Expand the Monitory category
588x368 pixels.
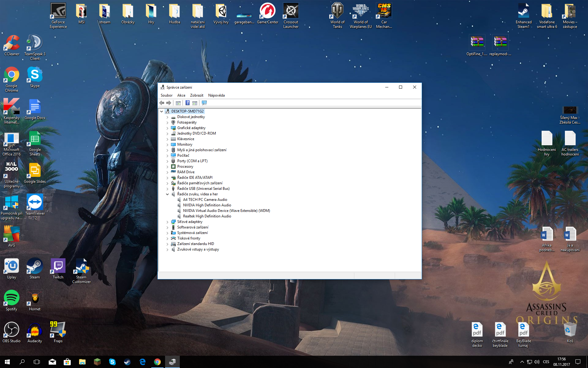pos(168,144)
